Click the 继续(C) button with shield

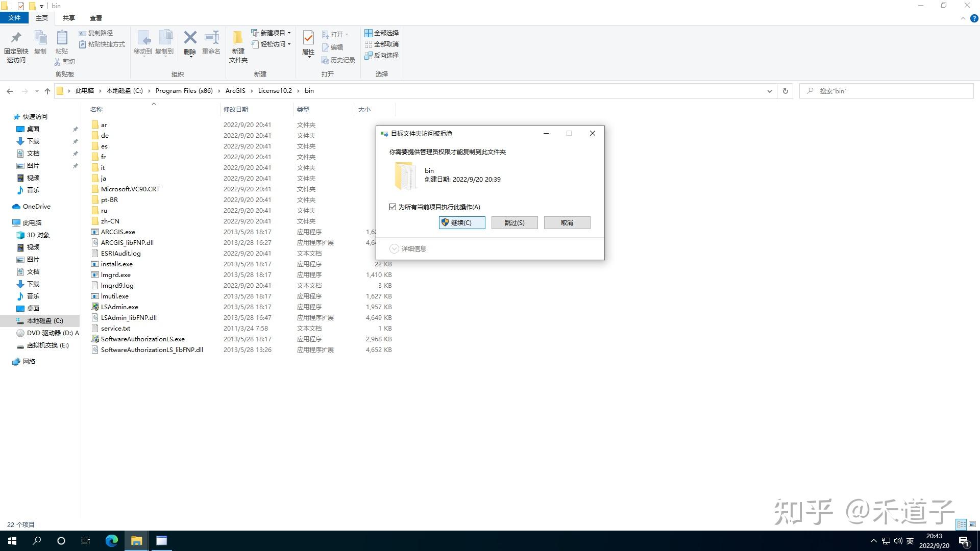(461, 222)
